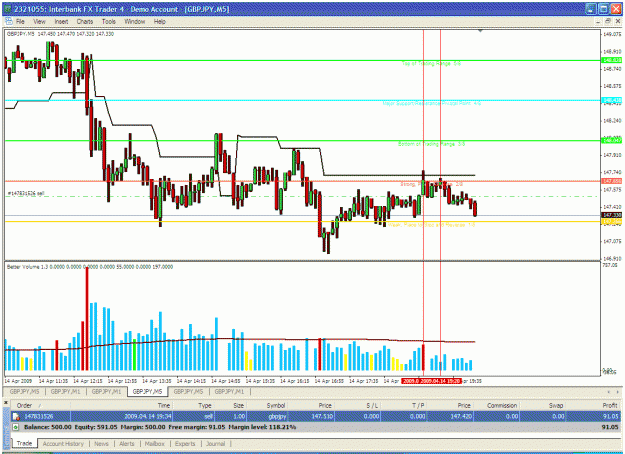Click the 'Bottom of Trading Range 3/8' line label

pos(431,144)
